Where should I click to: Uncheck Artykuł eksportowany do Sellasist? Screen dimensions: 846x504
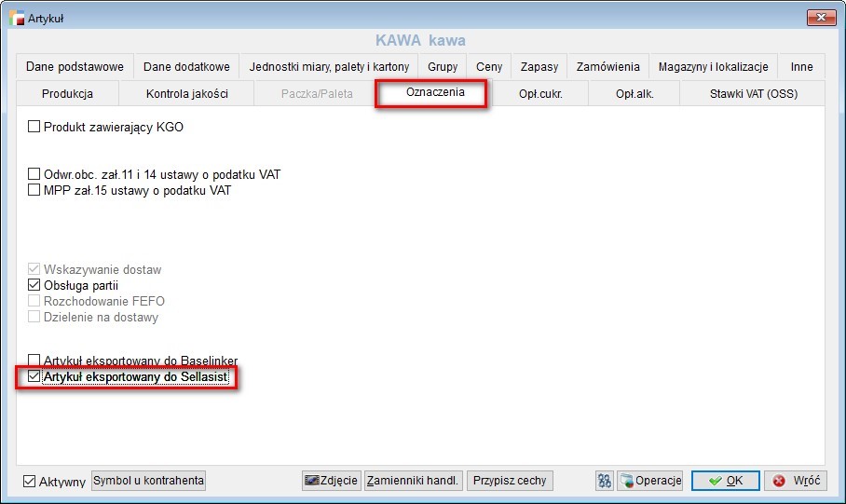point(34,376)
